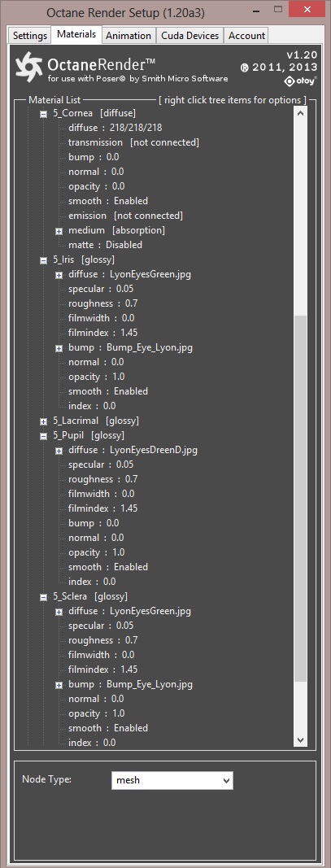Select the 5_Pupil [glossy] tree item

click(89, 435)
